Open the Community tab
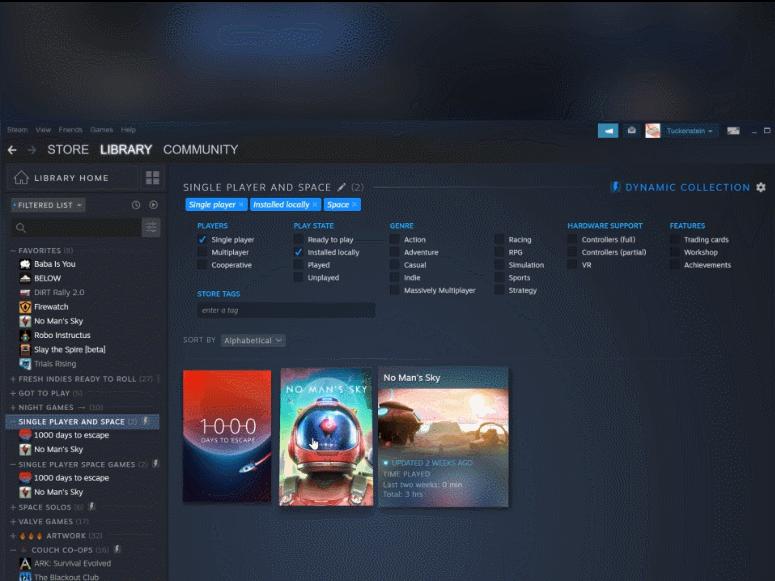The height and width of the screenshot is (581, 775). (x=200, y=150)
